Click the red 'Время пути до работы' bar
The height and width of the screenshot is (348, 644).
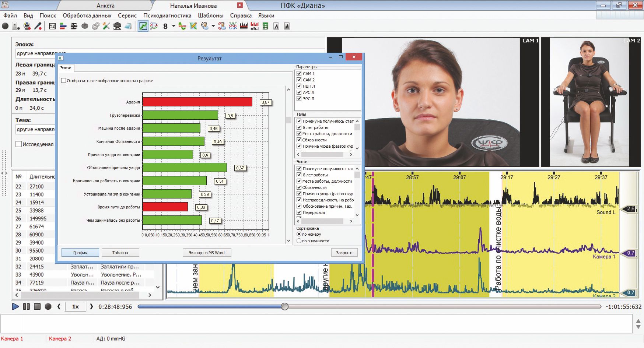pyautogui.click(x=165, y=207)
